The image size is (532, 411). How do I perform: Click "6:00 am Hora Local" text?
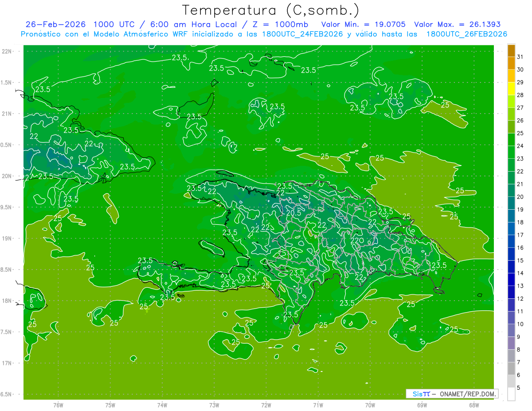[194, 24]
